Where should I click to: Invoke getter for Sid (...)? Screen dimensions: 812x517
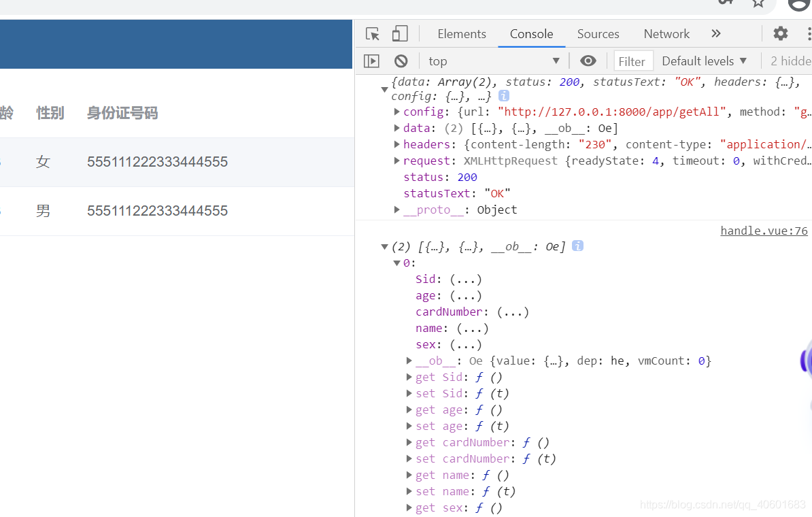466,279
